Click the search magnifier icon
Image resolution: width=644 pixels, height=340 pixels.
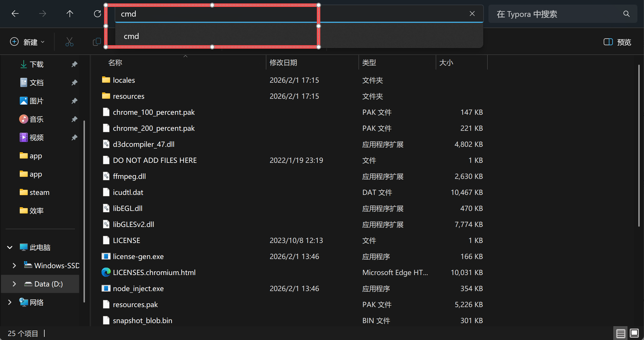626,14
